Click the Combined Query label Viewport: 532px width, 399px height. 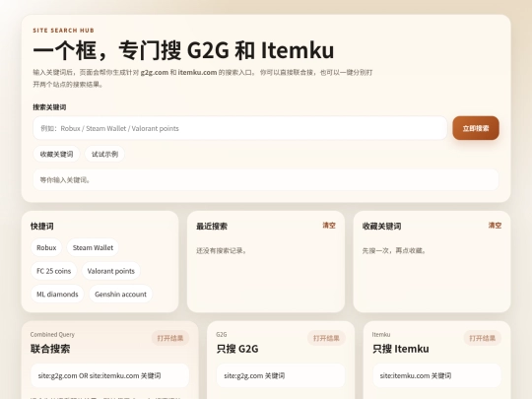(52, 335)
